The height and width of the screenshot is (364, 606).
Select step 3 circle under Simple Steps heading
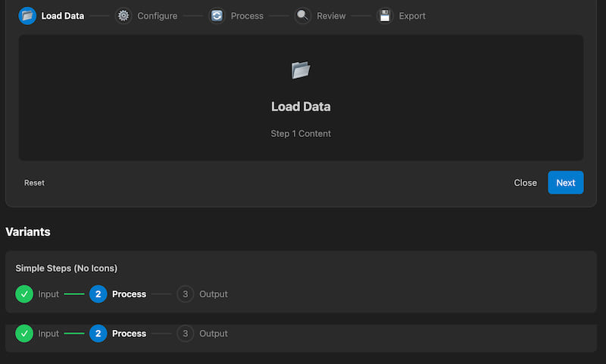(x=186, y=294)
